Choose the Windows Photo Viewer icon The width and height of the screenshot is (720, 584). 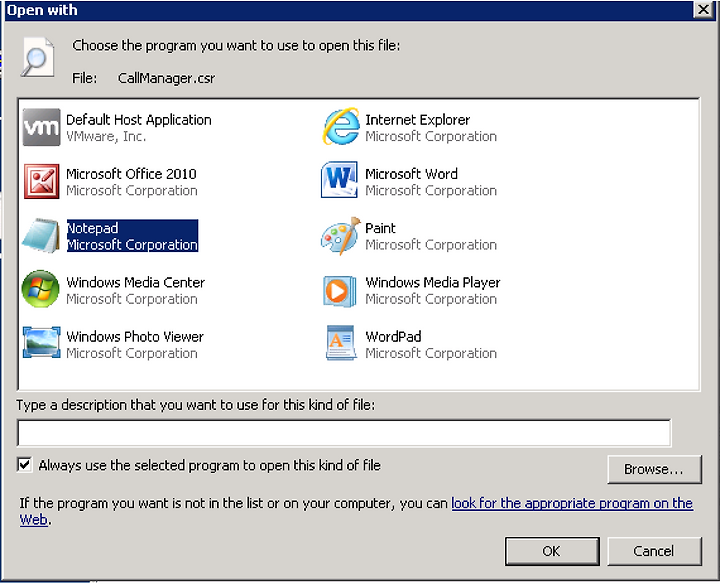(41, 343)
